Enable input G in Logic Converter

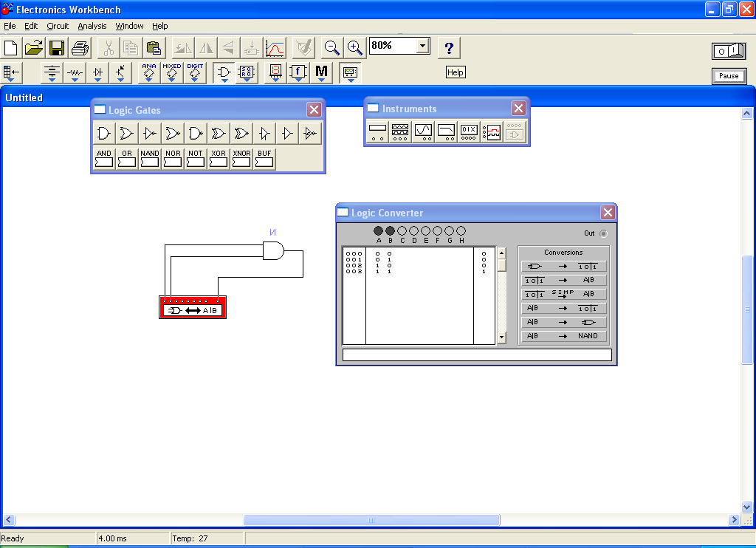click(450, 230)
